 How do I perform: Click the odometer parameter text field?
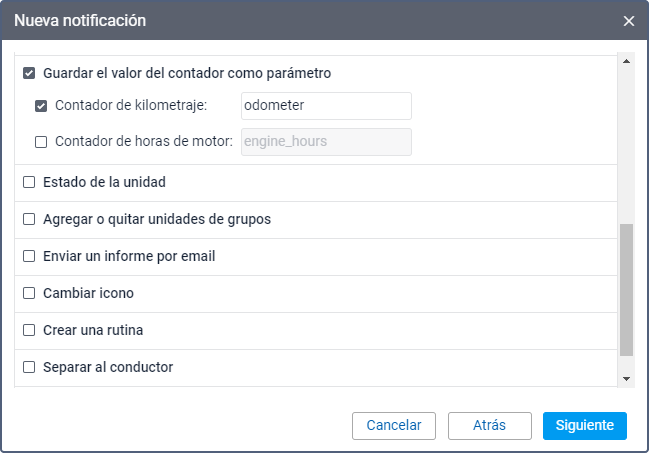pos(326,106)
